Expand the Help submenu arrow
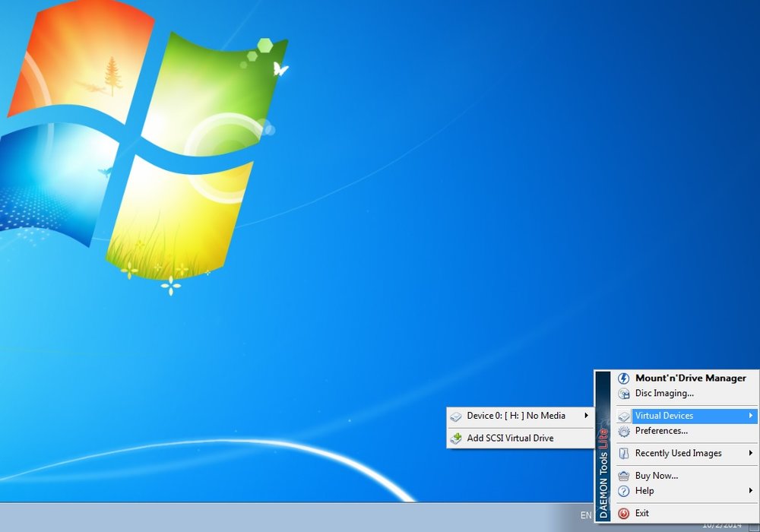760x532 pixels. [x=750, y=491]
